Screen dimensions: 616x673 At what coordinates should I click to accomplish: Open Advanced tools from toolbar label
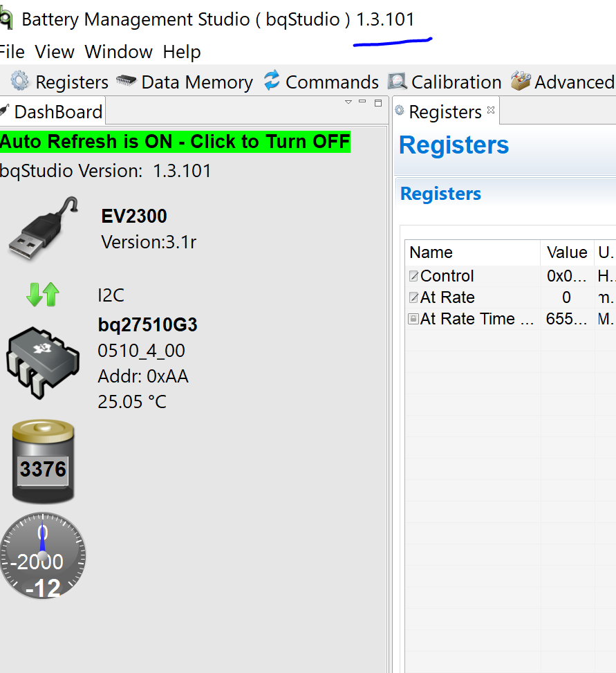[x=575, y=82]
